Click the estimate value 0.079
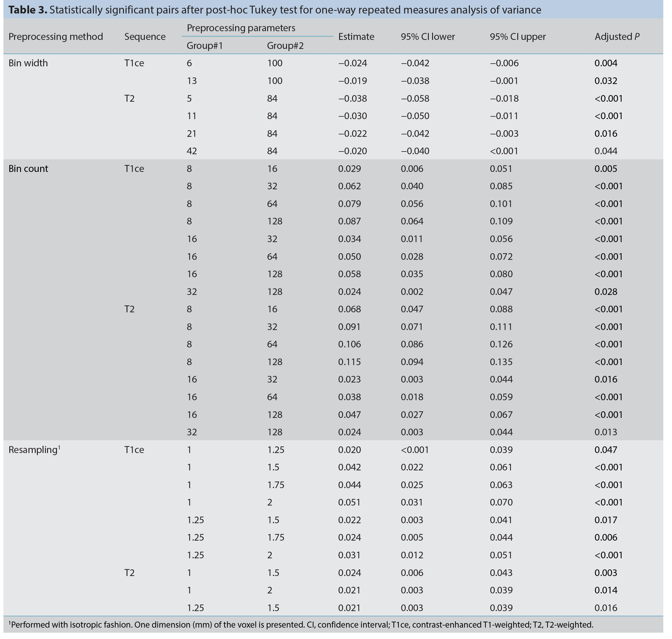This screenshot has height=639, width=672. 350,204
